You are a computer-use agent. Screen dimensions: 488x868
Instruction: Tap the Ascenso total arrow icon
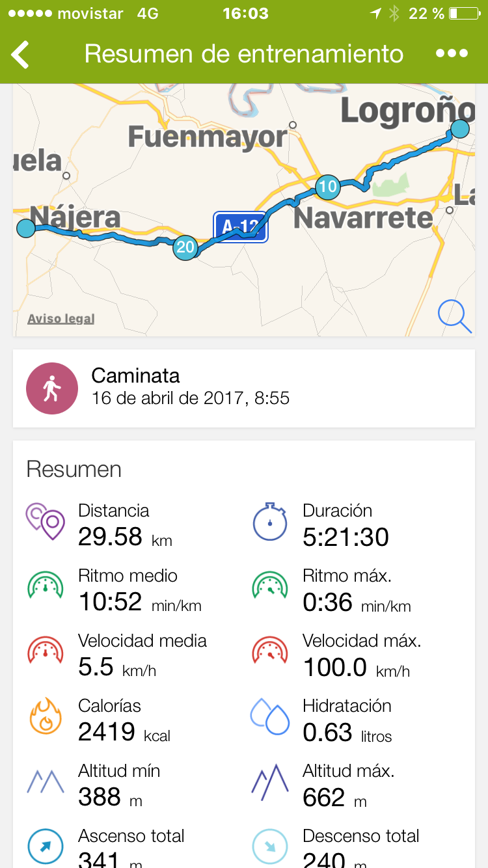[x=46, y=846]
